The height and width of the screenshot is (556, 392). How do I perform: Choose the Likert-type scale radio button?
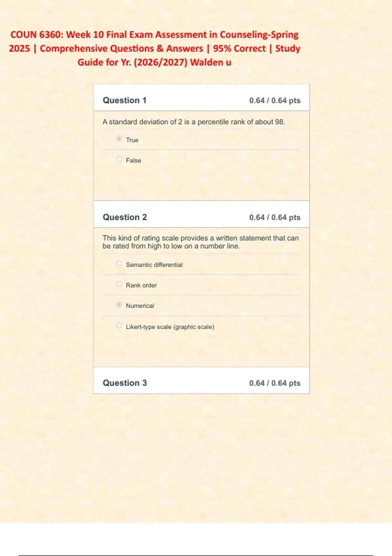tap(119, 325)
